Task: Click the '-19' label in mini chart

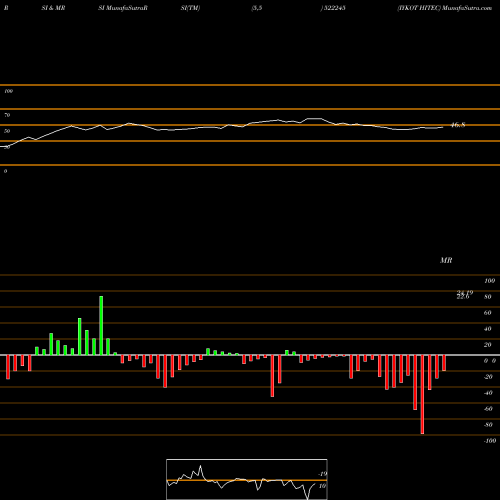Action: 322,474
